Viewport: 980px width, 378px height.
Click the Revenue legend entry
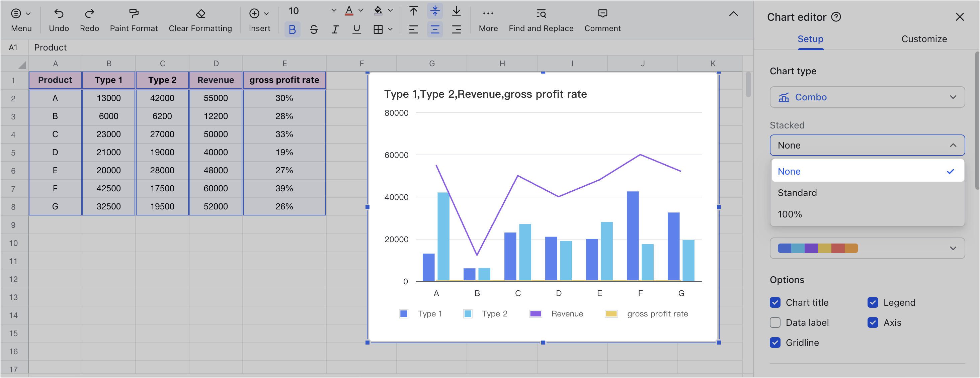point(556,314)
